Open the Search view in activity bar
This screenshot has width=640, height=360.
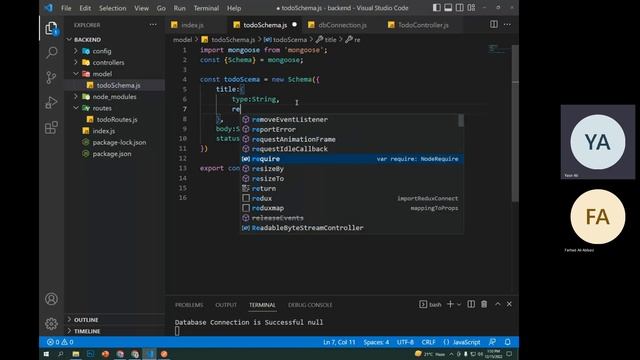[x=51, y=52]
